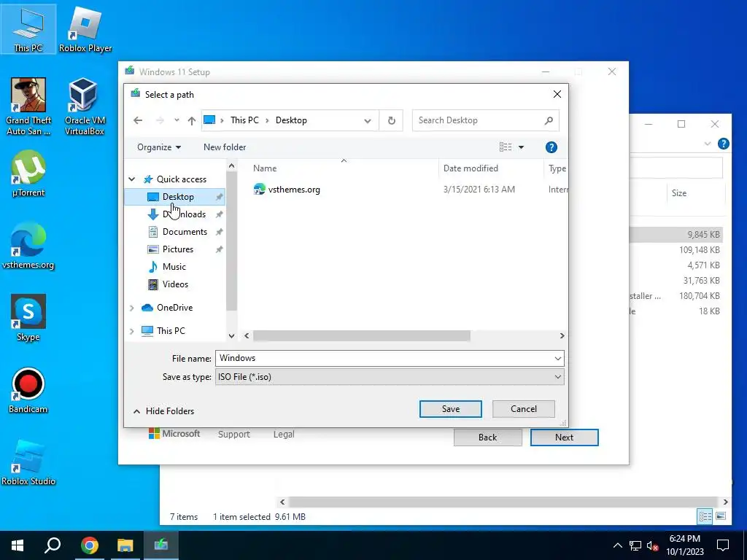
Task: Refresh the Desktop folder view
Action: coord(391,120)
